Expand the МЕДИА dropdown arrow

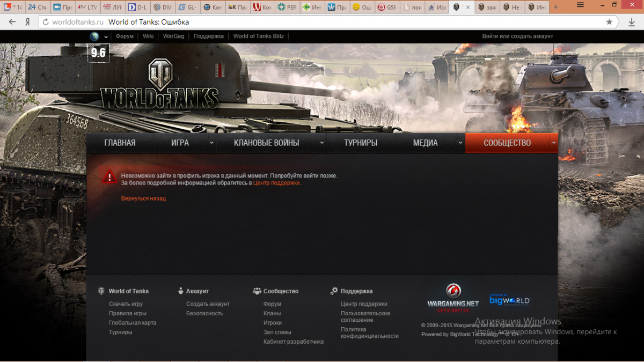tap(460, 143)
